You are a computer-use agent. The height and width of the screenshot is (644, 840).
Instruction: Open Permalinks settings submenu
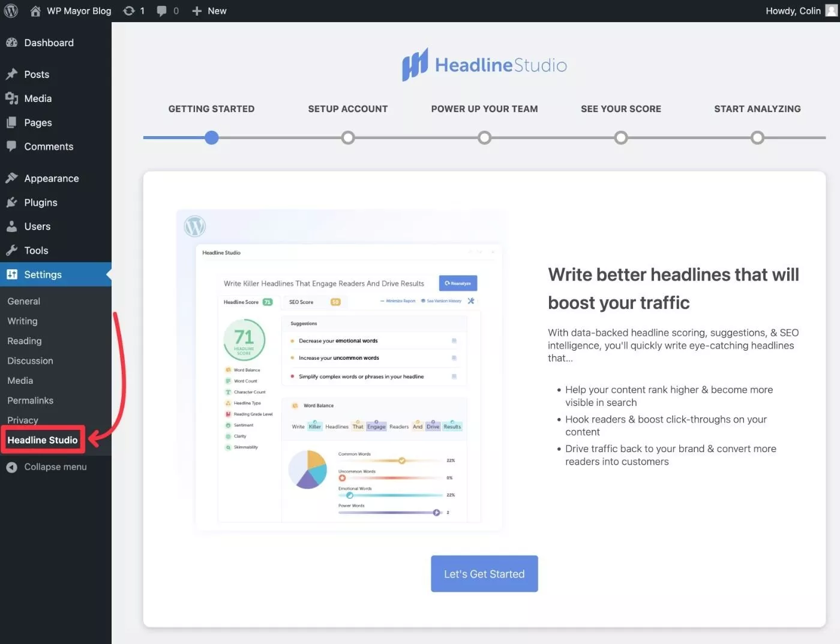[x=30, y=400]
